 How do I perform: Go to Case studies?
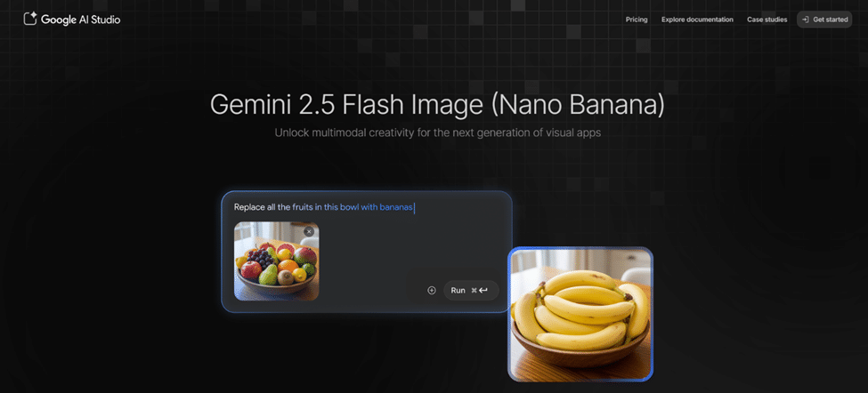point(767,20)
